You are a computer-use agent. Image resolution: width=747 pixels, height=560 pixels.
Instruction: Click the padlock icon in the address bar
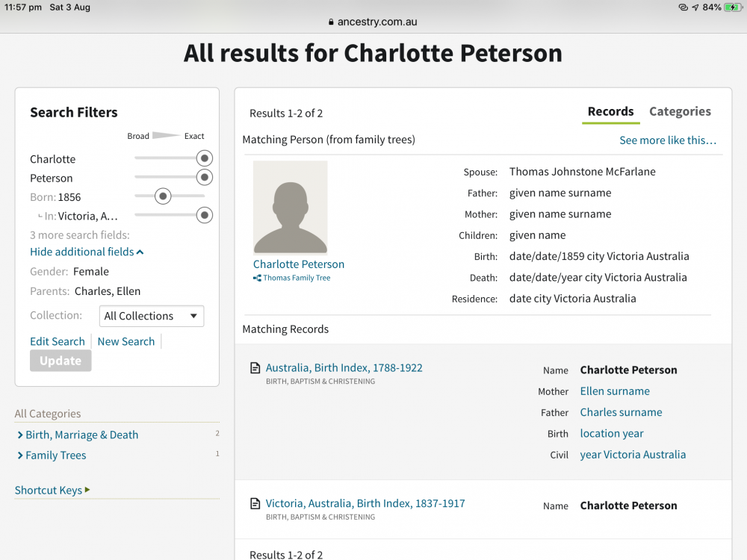tap(332, 22)
